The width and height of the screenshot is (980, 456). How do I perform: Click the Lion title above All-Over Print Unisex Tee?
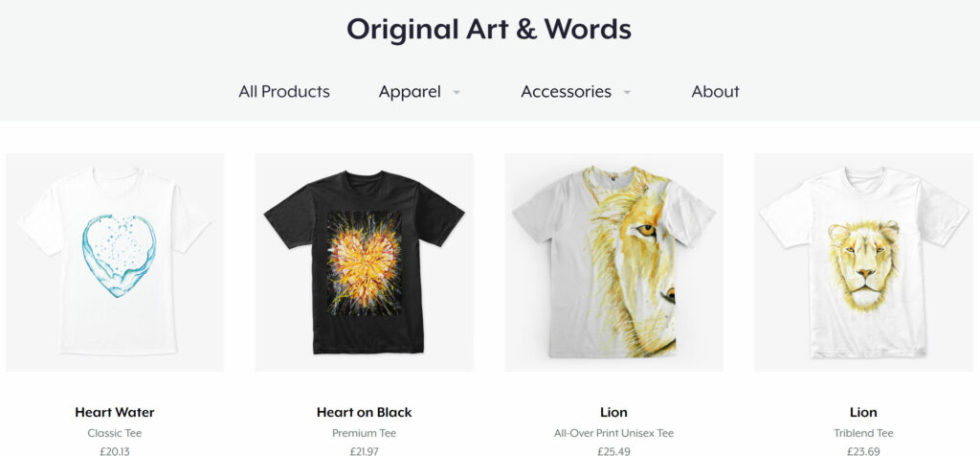coord(613,412)
